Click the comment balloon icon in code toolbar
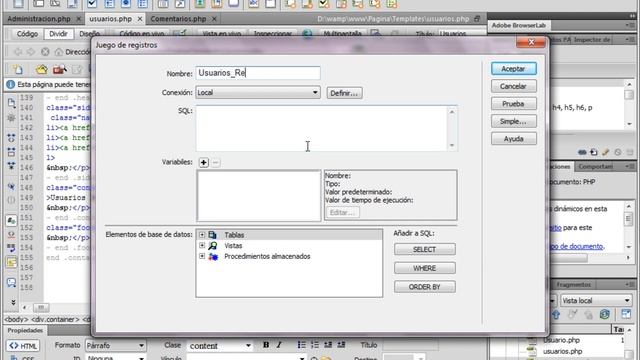This screenshot has height=360, width=640. click(11, 282)
